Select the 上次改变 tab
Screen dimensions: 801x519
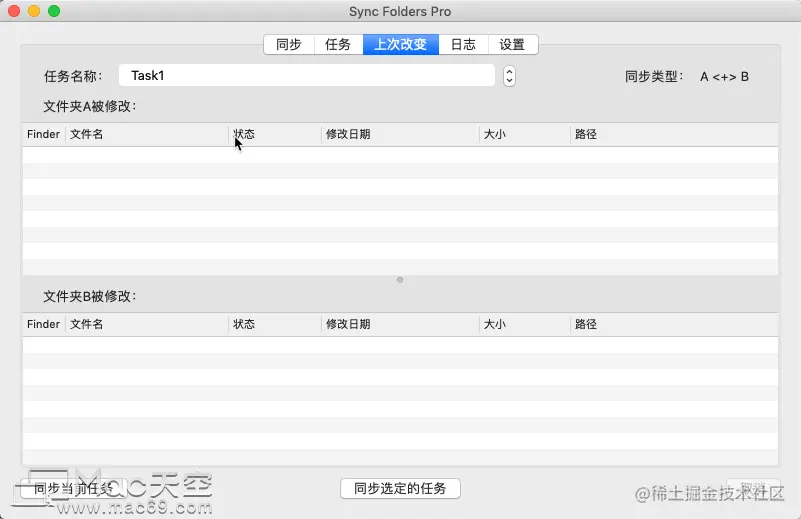point(400,44)
